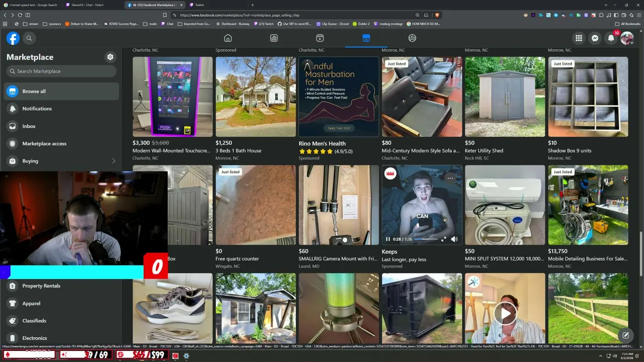
Task: Close the Facebook Marketplace browser tab
Action: point(181,5)
